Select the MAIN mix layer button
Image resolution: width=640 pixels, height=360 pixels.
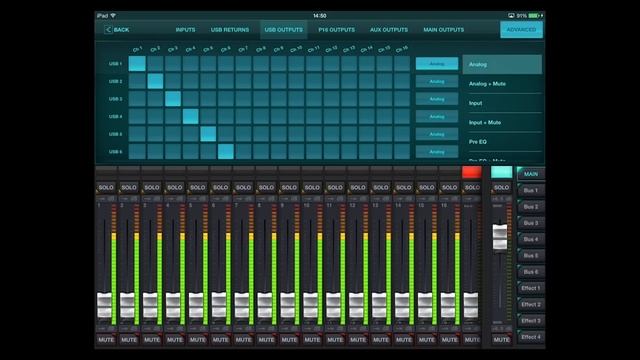click(531, 174)
